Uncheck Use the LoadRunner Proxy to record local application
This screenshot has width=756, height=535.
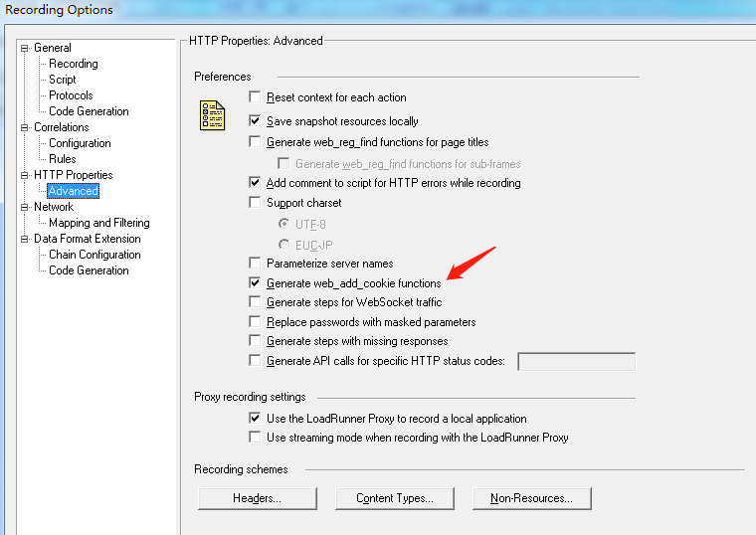pos(255,418)
